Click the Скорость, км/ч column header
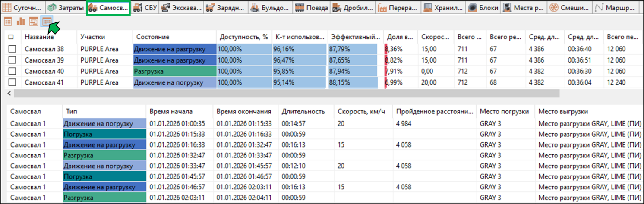Screen dimensions: 644x204 click(x=363, y=111)
